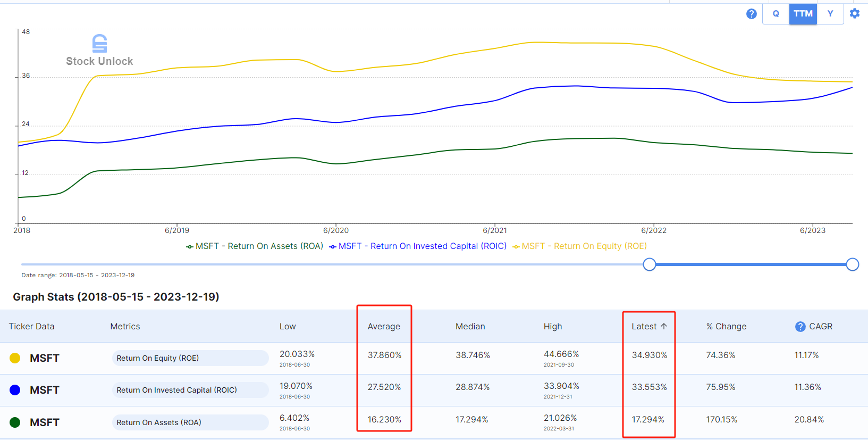
Task: Click the Graph Stats heading
Action: [116, 297]
